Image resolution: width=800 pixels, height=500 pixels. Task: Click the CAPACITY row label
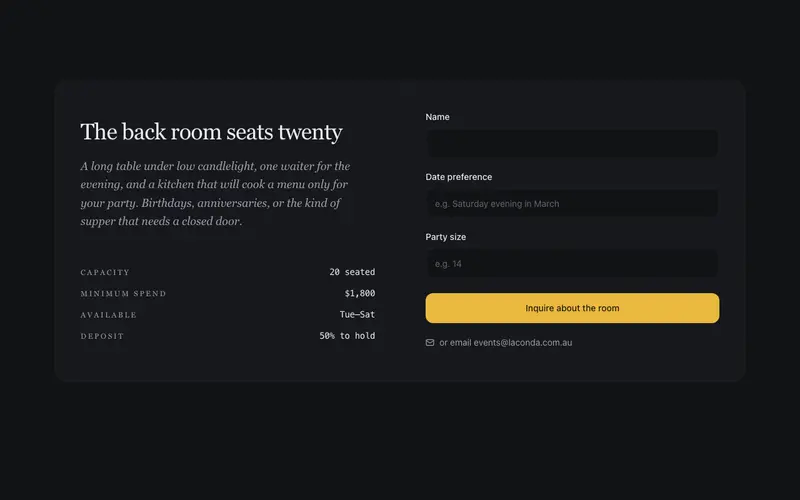105,272
